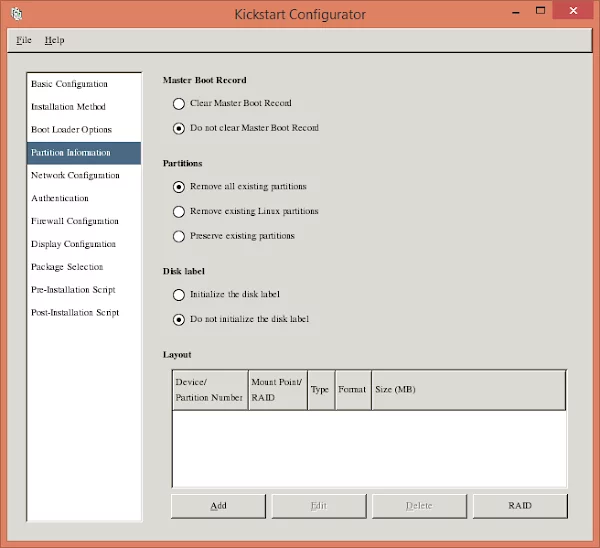Viewport: 600px width, 548px height.
Task: Close the Kickstart Configurator window
Action: coord(573,11)
